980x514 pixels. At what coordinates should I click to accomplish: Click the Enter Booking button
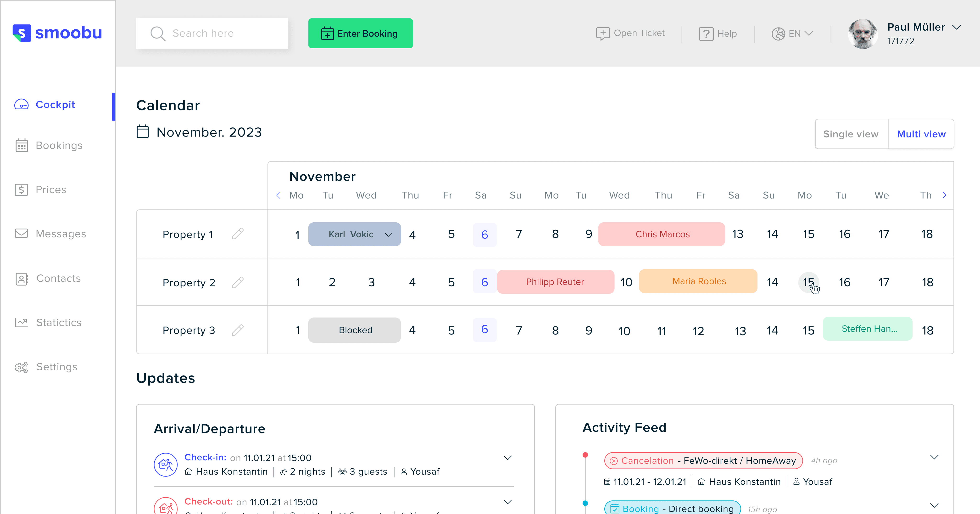[x=360, y=33]
